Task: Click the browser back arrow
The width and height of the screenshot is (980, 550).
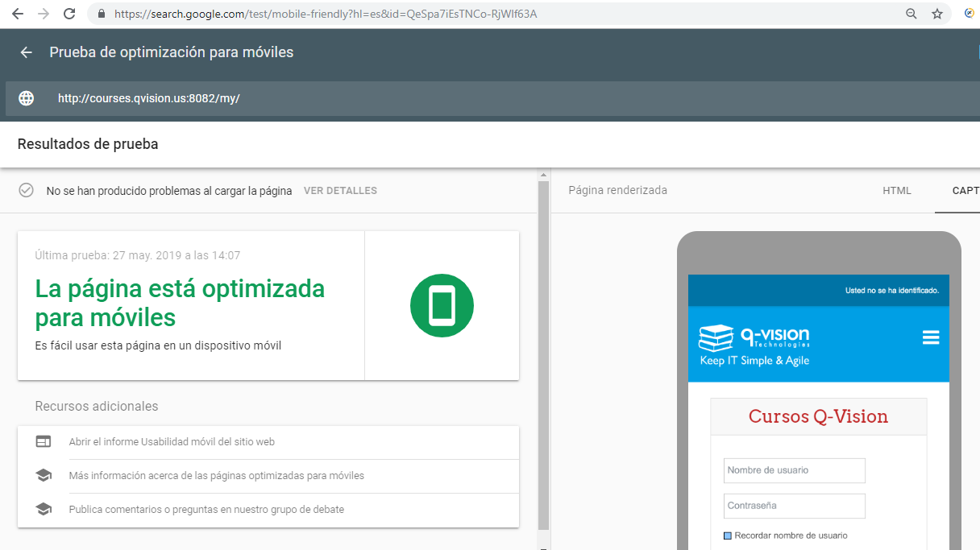Action: [17, 14]
